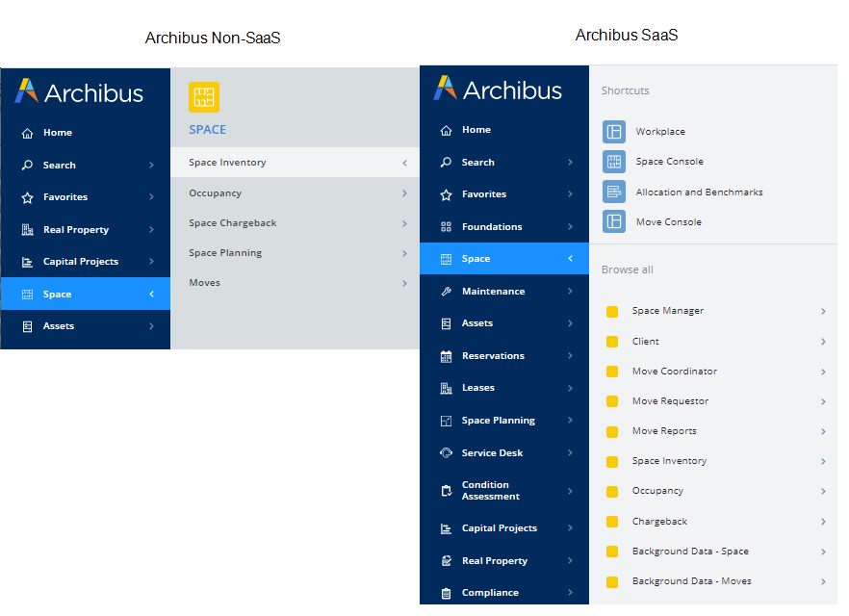Click the yellow SPACE header icon
849x616 pixels.
204,97
